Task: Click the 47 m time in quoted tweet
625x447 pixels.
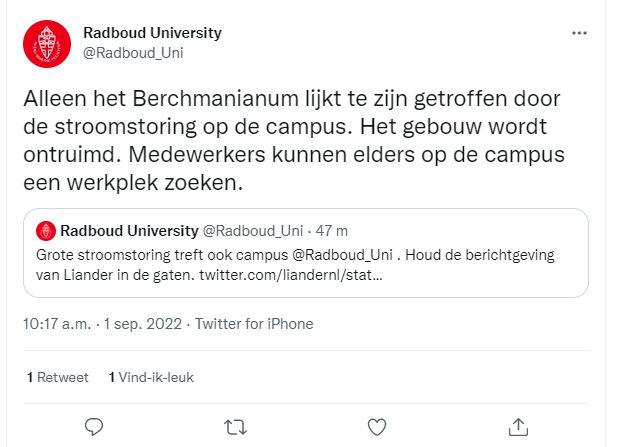Action: [x=332, y=231]
